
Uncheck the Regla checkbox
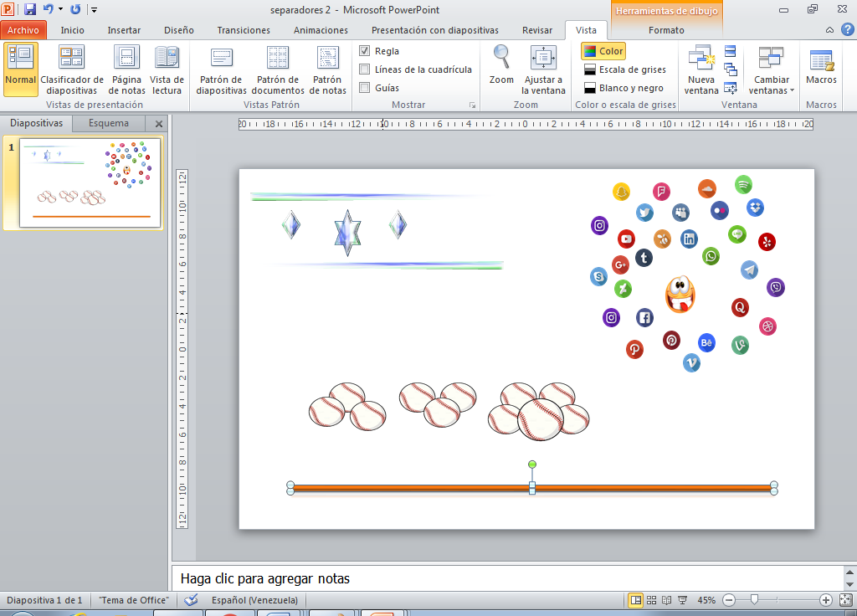click(365, 51)
